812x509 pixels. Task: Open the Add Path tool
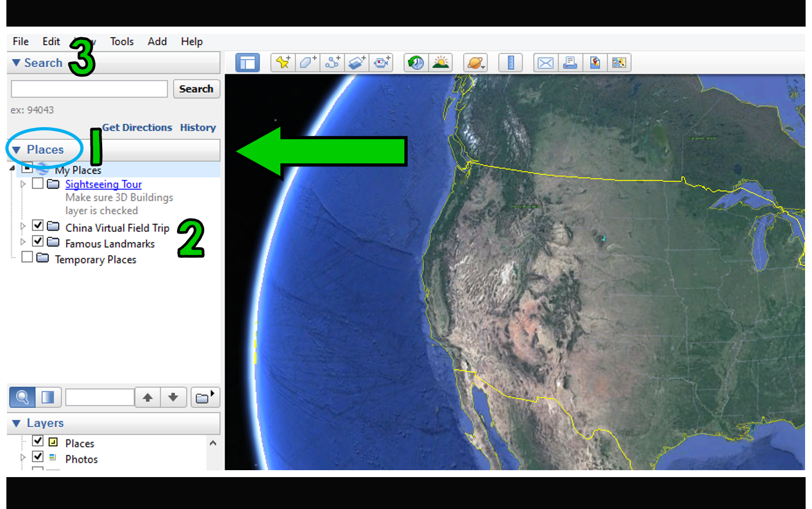(x=333, y=62)
